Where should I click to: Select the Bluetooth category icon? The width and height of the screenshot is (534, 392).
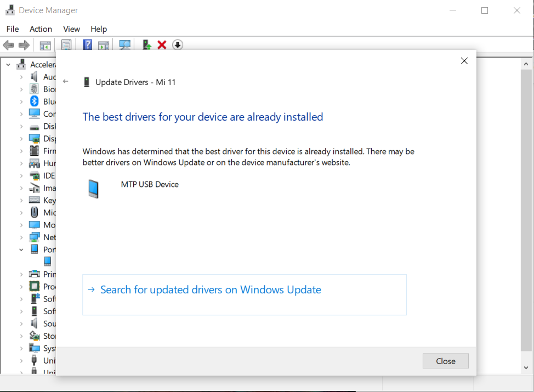pos(35,101)
